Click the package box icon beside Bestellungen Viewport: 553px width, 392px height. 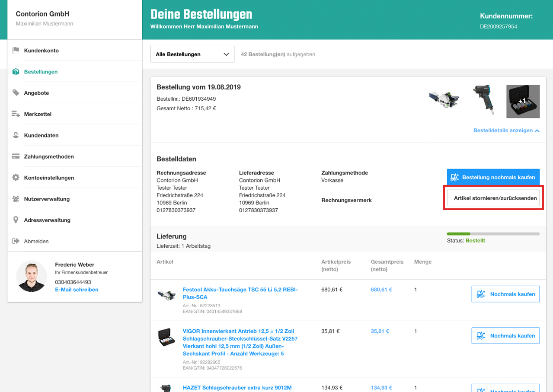tap(16, 71)
